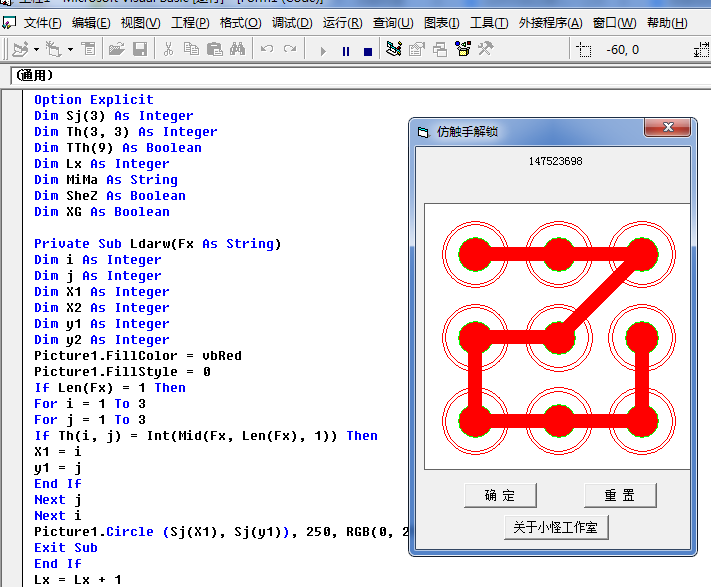Screen dimensions: 711x587
Task: Open the 调试(D) menu
Action: [x=291, y=23]
